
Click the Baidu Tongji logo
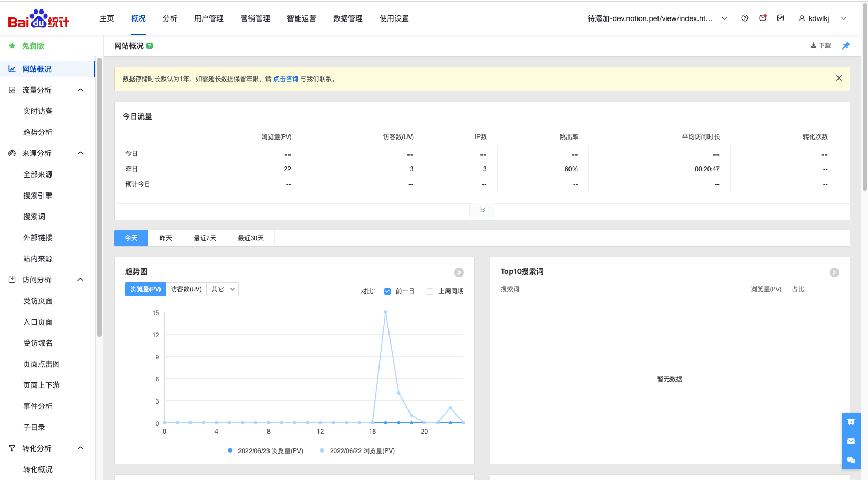pyautogui.click(x=38, y=19)
